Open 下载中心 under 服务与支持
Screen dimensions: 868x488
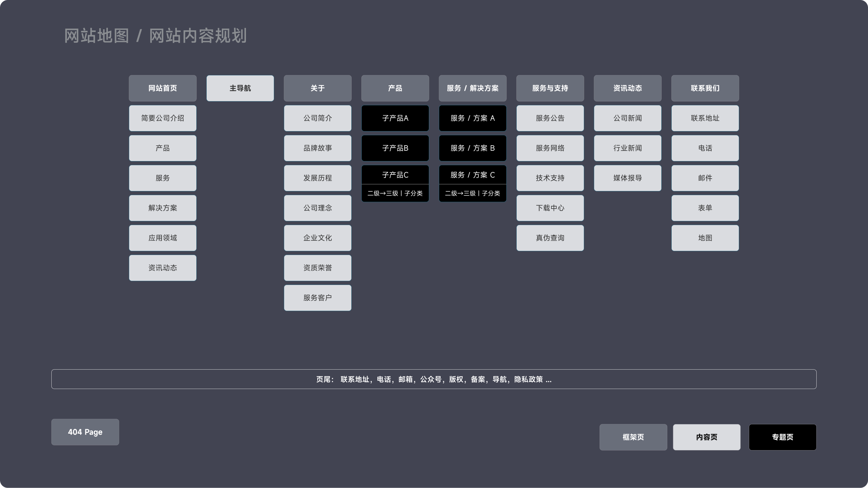tap(550, 208)
